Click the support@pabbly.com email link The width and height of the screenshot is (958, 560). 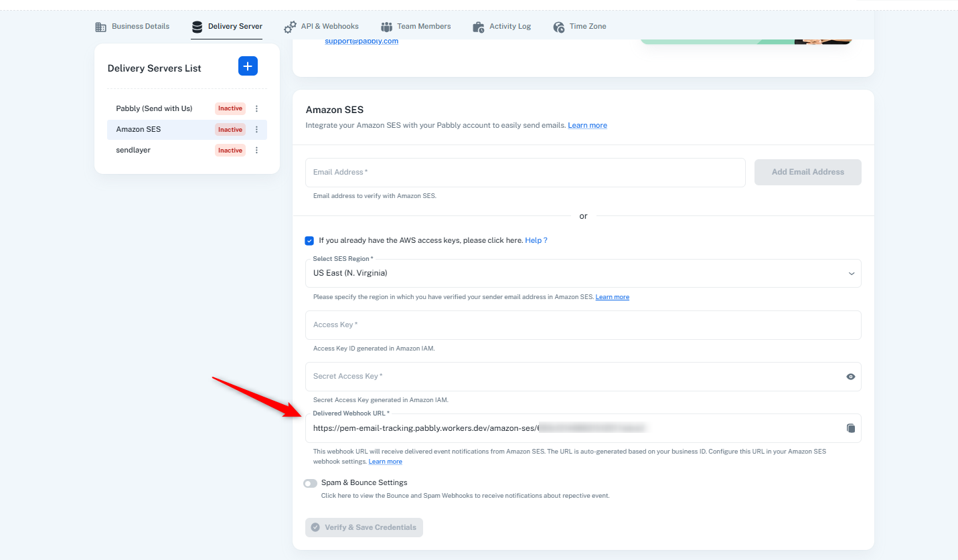click(x=362, y=41)
